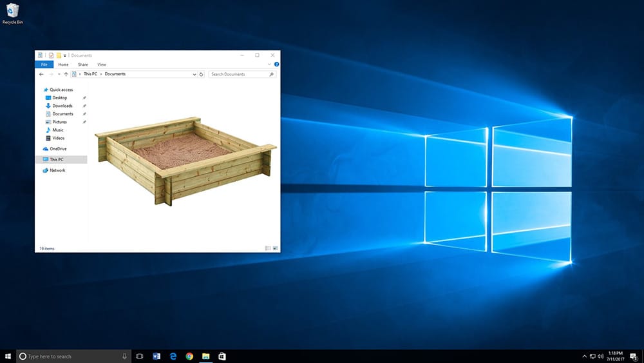This screenshot has height=363, width=644.
Task: Go back with the Back arrow
Action: (x=41, y=74)
